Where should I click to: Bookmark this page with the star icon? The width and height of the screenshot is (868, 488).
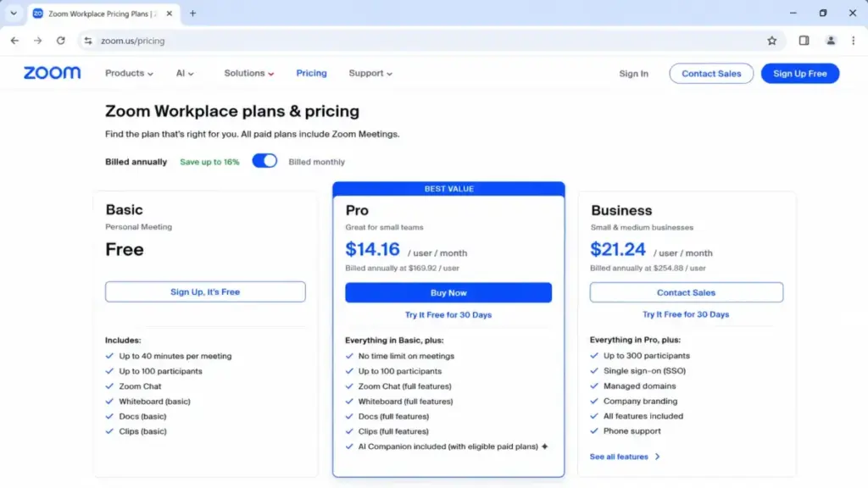click(x=771, y=41)
